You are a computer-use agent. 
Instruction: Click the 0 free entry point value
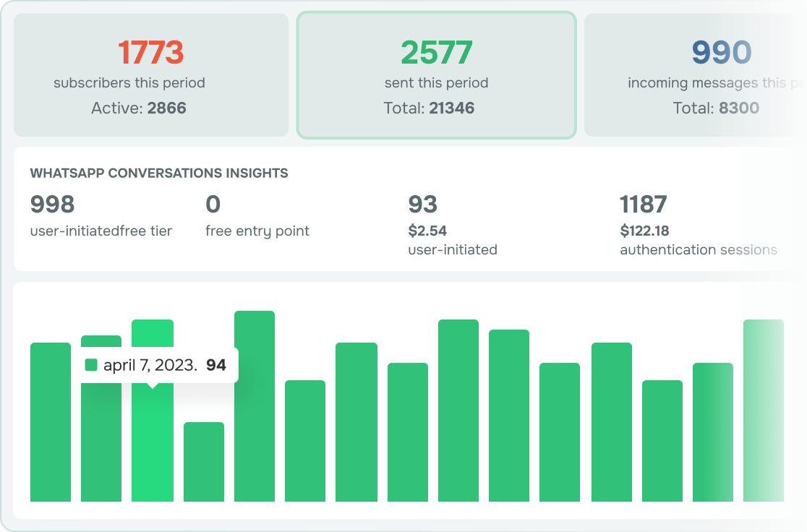tap(213, 205)
